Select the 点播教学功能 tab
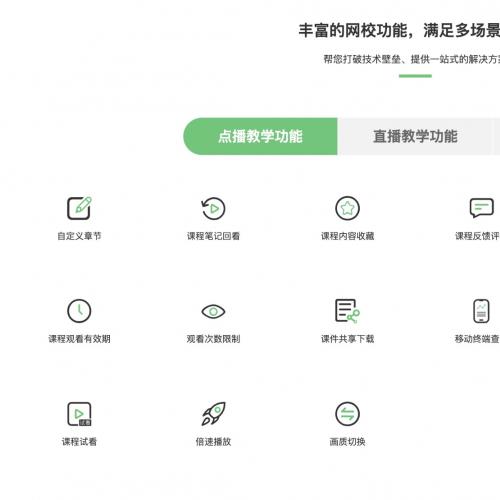 click(x=260, y=136)
